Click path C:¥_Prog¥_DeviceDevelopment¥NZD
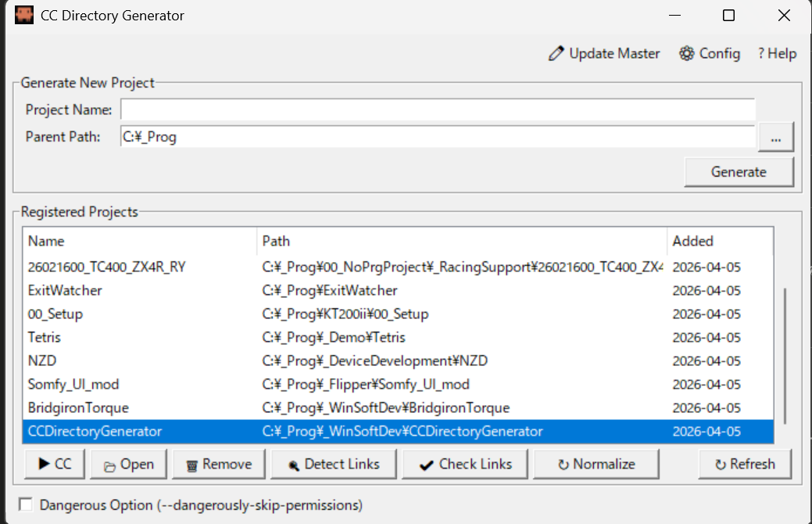The width and height of the screenshot is (812, 524). coord(375,361)
